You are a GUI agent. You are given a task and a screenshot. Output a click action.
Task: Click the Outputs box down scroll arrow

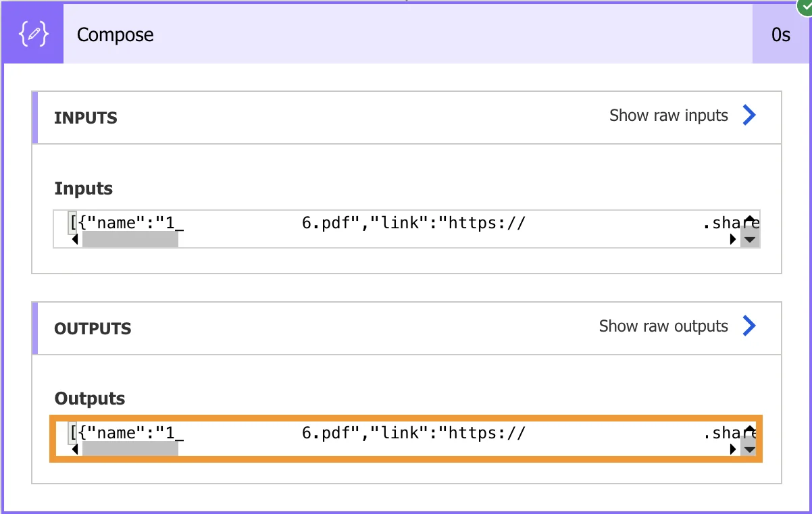[749, 449]
